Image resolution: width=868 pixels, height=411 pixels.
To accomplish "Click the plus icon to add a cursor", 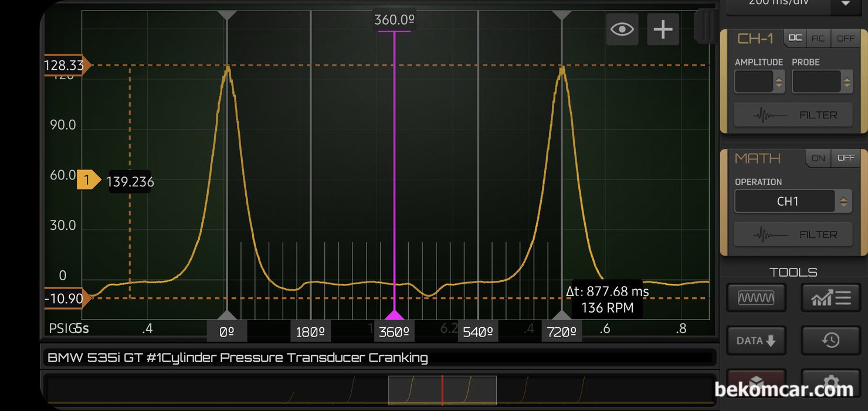I will pos(663,29).
